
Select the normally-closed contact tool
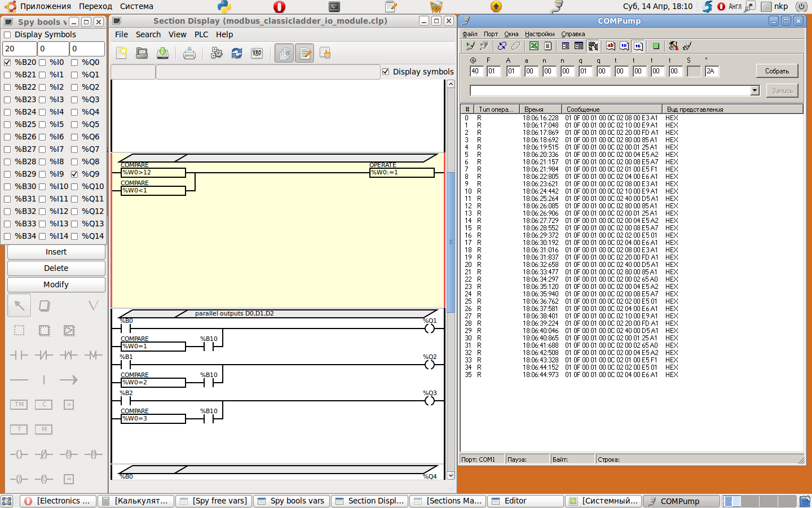pos(44,355)
